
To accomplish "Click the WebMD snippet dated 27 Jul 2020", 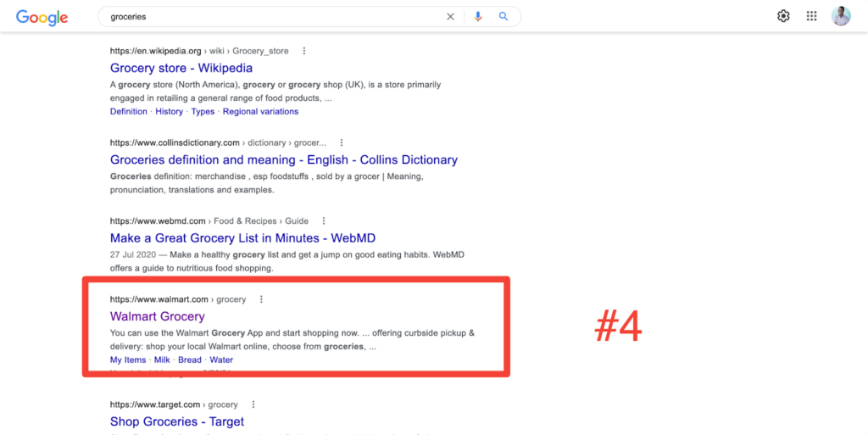I will tap(287, 262).
